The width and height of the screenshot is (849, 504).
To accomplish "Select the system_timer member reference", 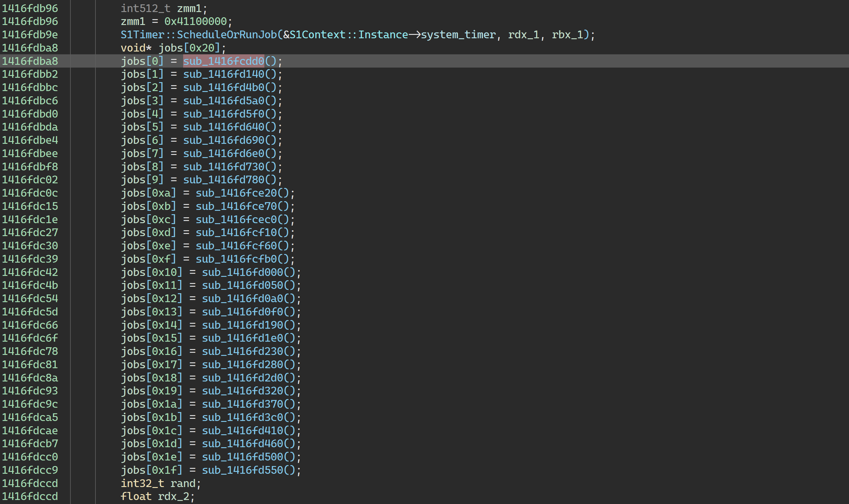I will pyautogui.click(x=458, y=35).
